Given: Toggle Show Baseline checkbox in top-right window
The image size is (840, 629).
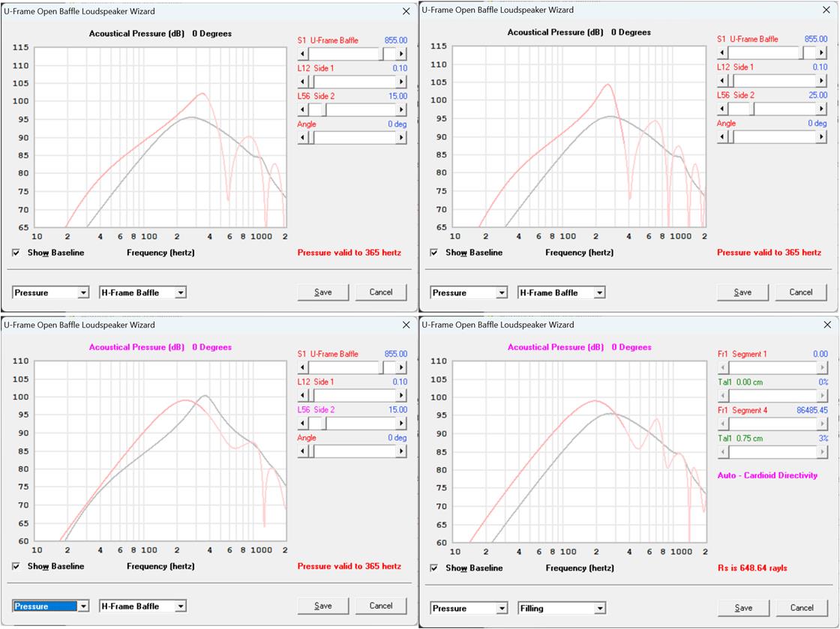Looking at the screenshot, I should pyautogui.click(x=434, y=252).
